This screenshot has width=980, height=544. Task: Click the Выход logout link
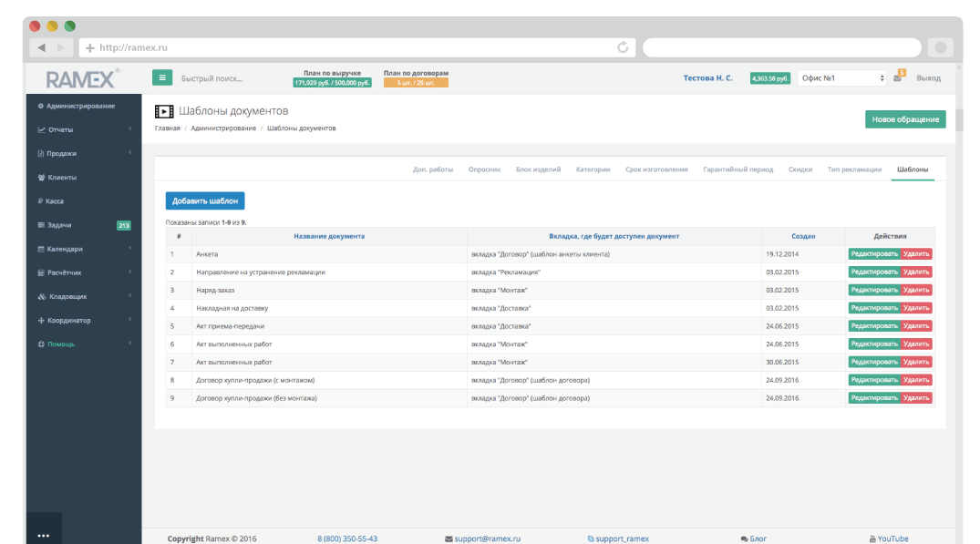tap(928, 78)
